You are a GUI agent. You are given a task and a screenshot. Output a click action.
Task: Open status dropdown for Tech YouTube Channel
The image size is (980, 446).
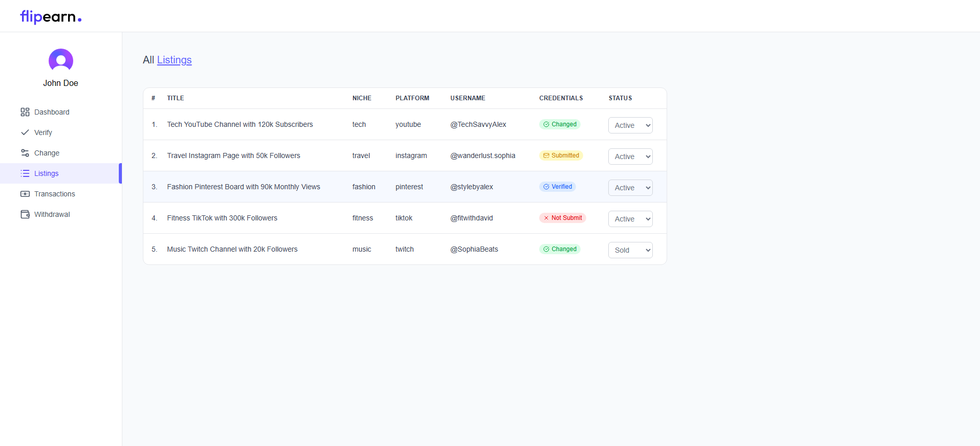(x=630, y=125)
